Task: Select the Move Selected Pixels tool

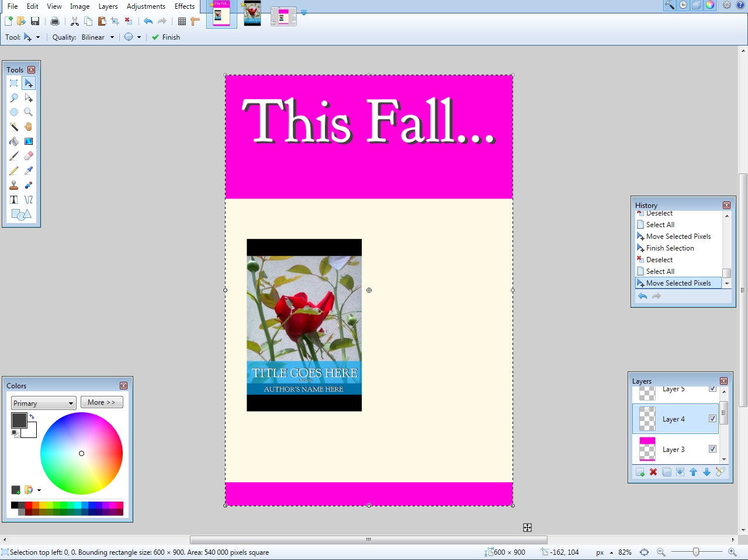Action: (x=28, y=83)
